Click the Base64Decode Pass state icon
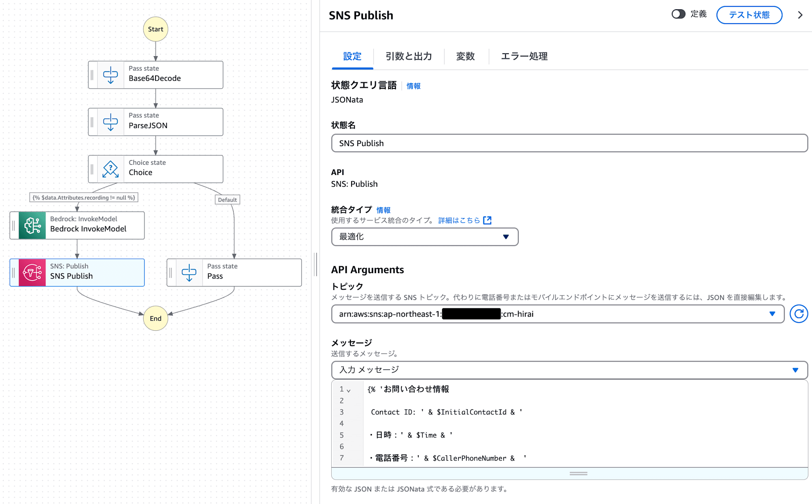This screenshot has width=812, height=504. (110, 75)
